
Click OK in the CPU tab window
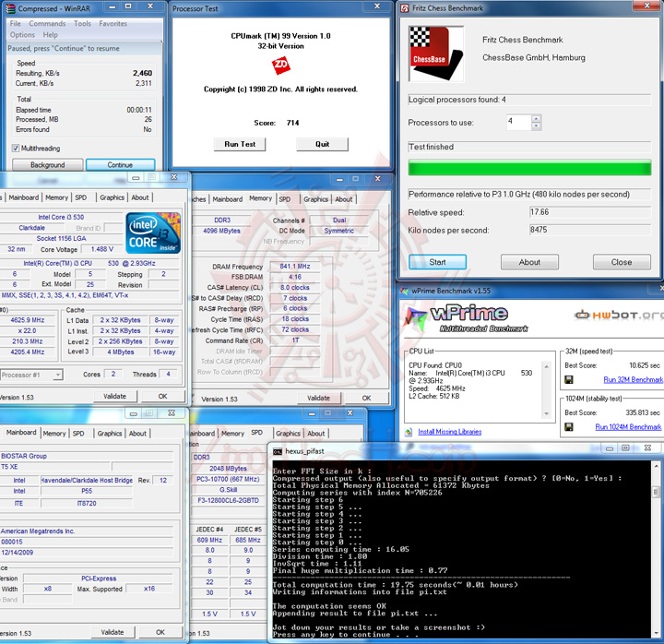162,396
